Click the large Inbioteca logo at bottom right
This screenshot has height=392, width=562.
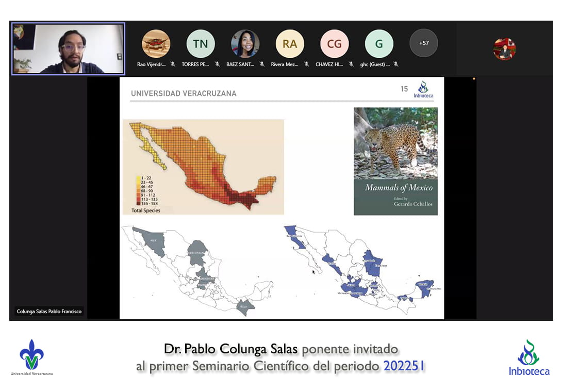click(x=528, y=357)
